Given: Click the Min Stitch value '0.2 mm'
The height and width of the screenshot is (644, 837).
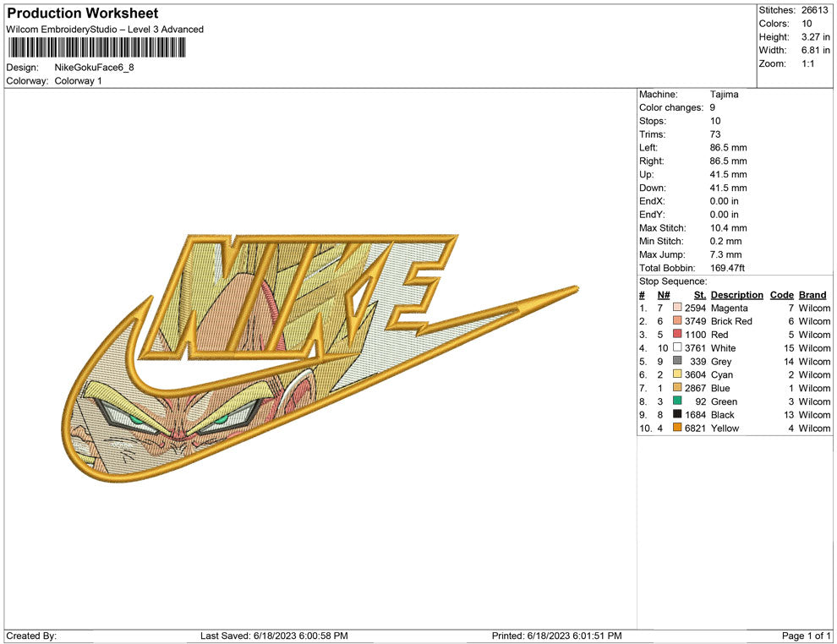Looking at the screenshot, I should [x=725, y=241].
